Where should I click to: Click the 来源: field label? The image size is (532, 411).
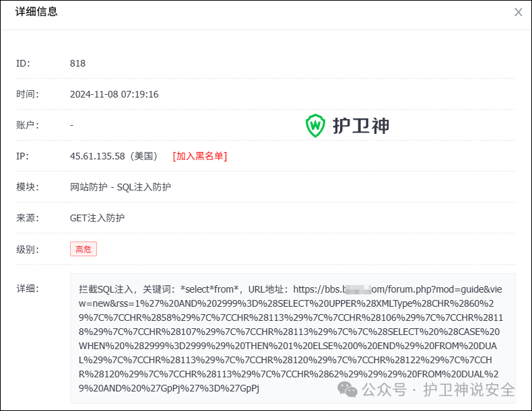coord(28,218)
